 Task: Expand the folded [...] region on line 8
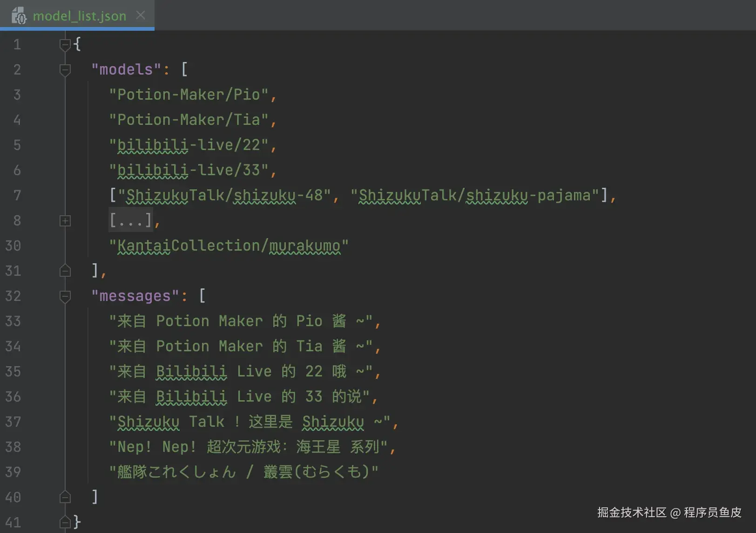pyautogui.click(x=65, y=221)
